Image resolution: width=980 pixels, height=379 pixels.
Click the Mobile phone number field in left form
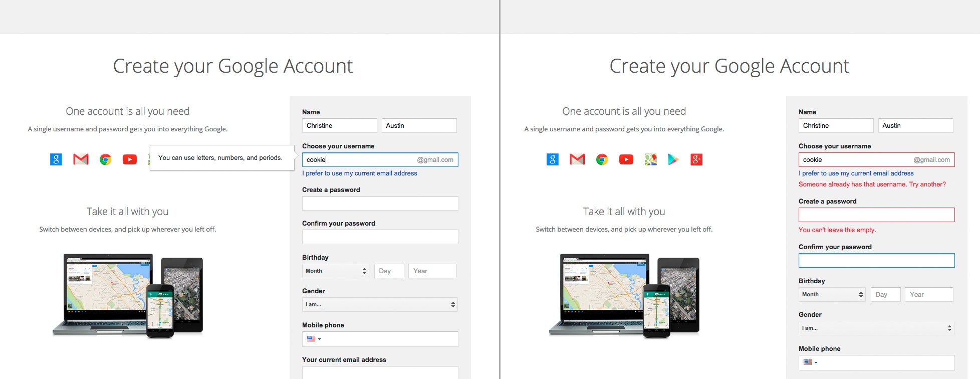[380, 339]
